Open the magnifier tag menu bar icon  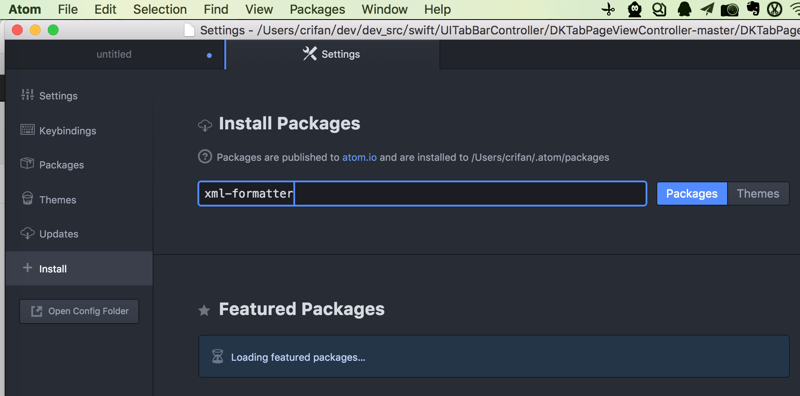(x=659, y=9)
